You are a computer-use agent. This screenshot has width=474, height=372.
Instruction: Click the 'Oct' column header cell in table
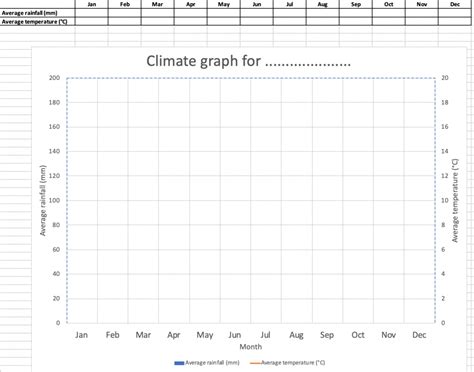click(x=389, y=4)
